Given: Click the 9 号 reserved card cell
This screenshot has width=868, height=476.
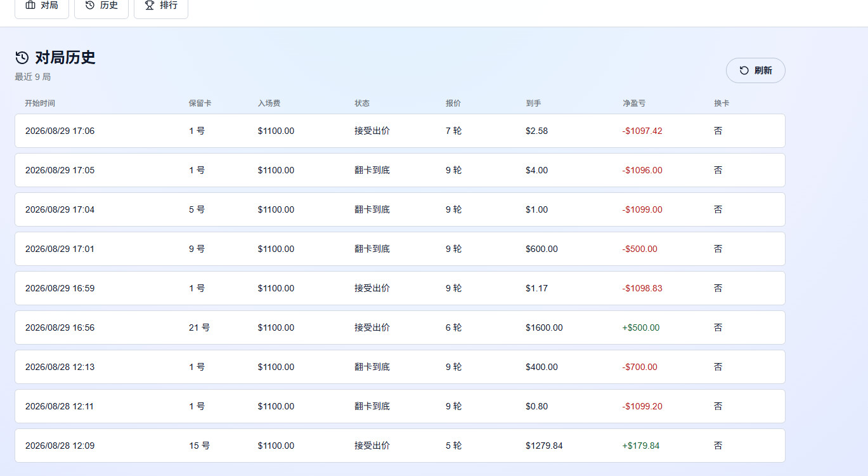Looking at the screenshot, I should tap(197, 249).
